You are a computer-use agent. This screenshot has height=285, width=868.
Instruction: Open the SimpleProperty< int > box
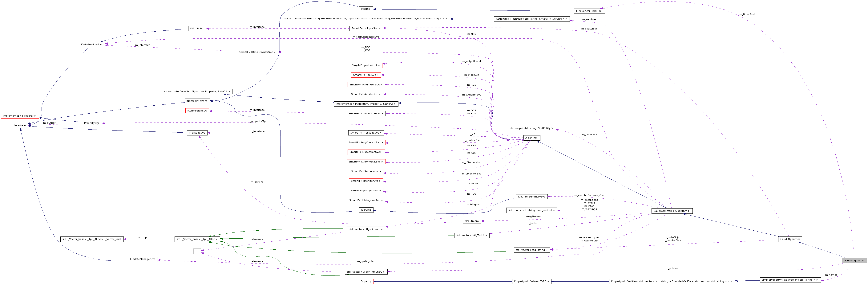(x=366, y=65)
